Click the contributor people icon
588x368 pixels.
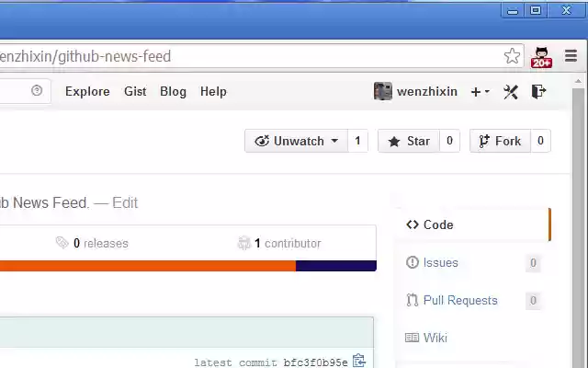243,243
